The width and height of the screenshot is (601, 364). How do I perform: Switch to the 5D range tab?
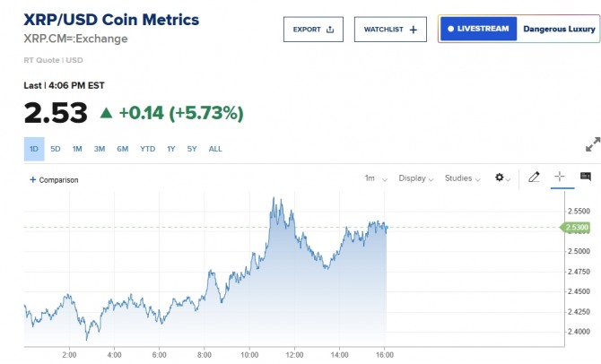click(x=56, y=149)
